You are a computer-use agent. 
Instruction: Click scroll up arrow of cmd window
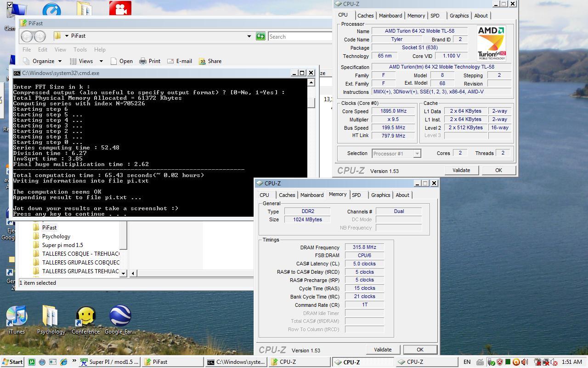click(x=311, y=82)
